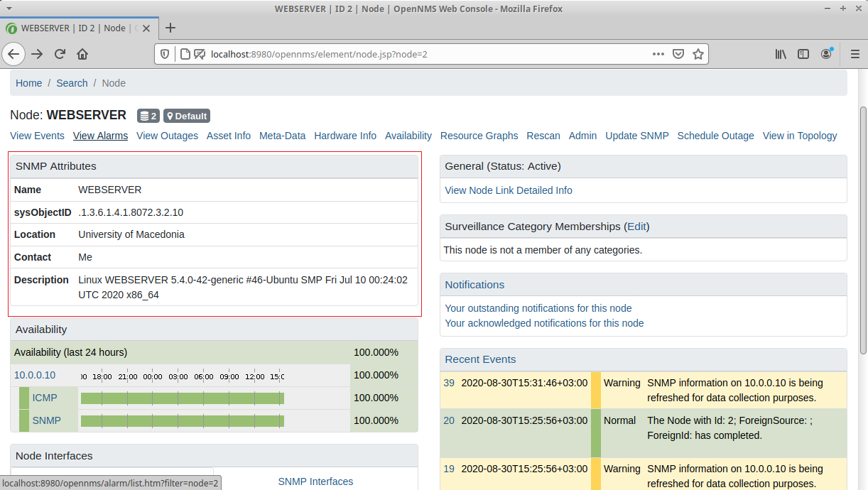This screenshot has height=490, width=868.
Task: Switch to SNMP Interfaces tab
Action: [x=315, y=481]
